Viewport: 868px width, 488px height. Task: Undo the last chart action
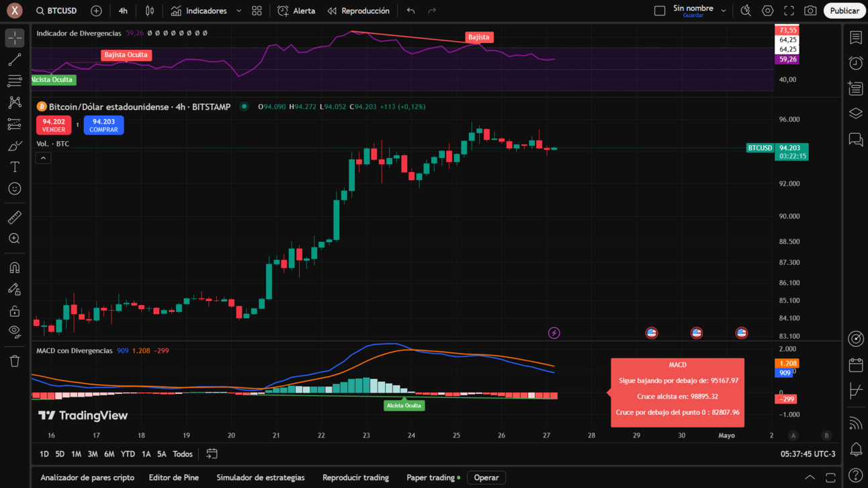pyautogui.click(x=410, y=11)
